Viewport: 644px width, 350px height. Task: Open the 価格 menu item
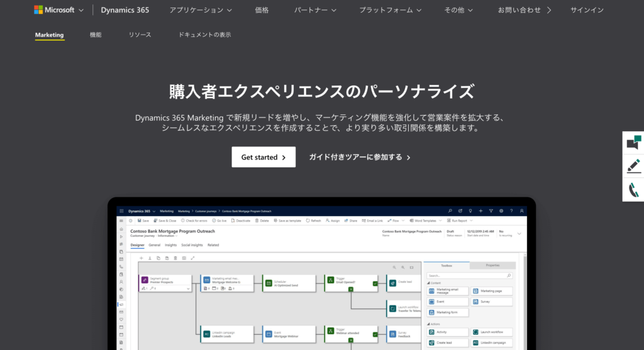[x=262, y=10]
